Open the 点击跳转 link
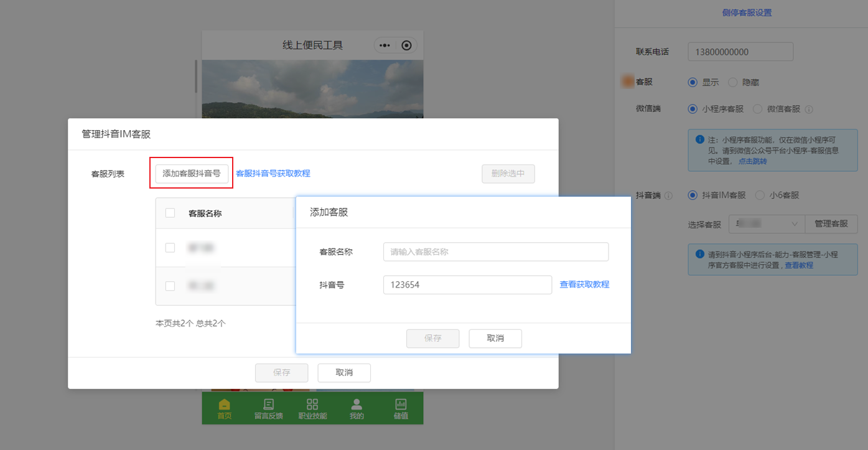This screenshot has width=868, height=450. (753, 161)
